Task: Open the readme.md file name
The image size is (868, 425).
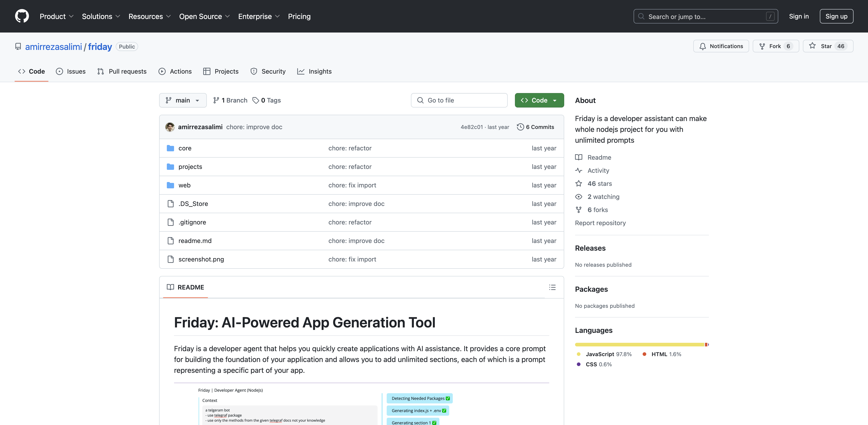Action: [195, 241]
